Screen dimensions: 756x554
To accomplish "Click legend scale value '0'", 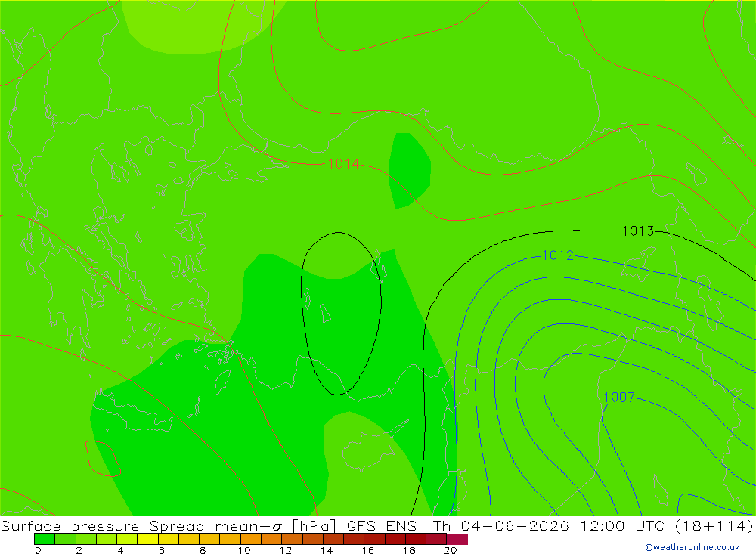I will click(38, 550).
